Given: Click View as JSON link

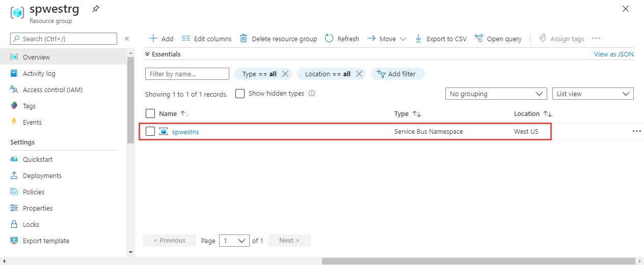Looking at the screenshot, I should click(x=614, y=54).
